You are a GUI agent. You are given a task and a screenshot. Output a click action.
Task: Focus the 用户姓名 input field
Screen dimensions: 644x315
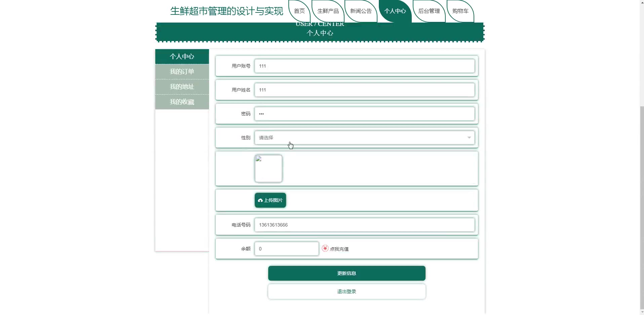[x=364, y=90]
